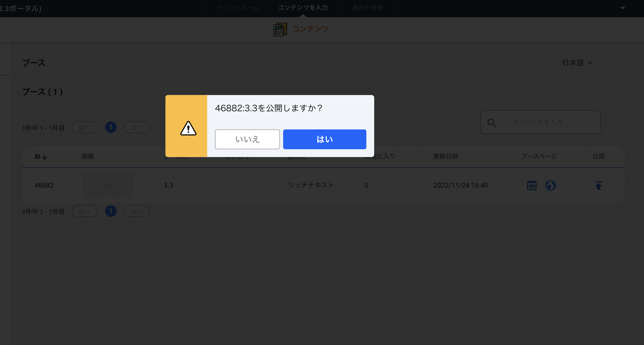Click the コンテンツ heading link
Screen dimensions: 644x345
(x=311, y=29)
